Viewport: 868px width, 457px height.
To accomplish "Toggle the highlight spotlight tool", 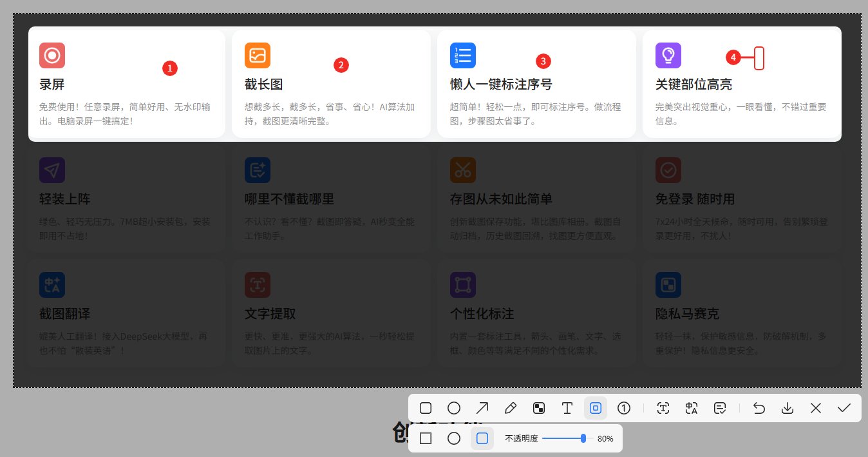I will tap(596, 408).
